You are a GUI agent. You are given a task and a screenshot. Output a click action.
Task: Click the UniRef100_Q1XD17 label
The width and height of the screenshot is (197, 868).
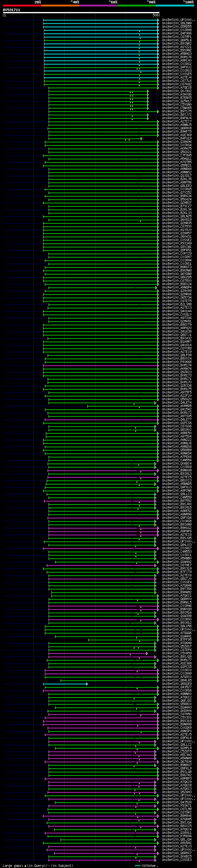point(177,176)
